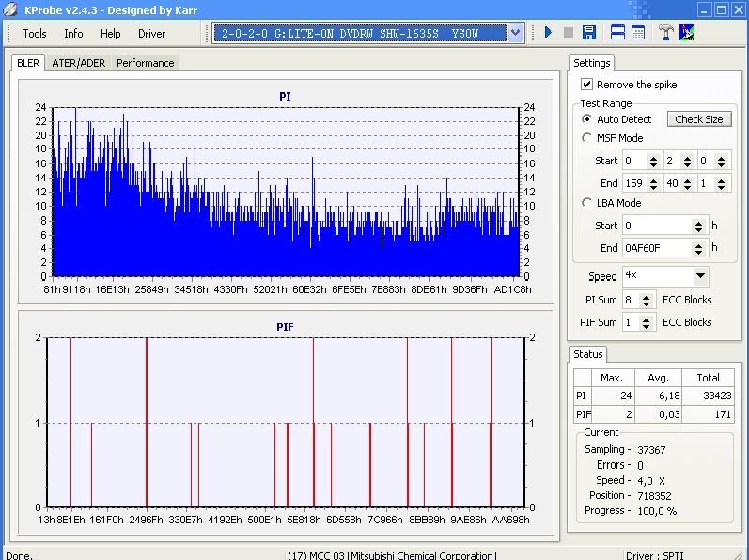Image resolution: width=749 pixels, height=560 pixels.
Task: Click the PIF chart title
Action: (285, 327)
